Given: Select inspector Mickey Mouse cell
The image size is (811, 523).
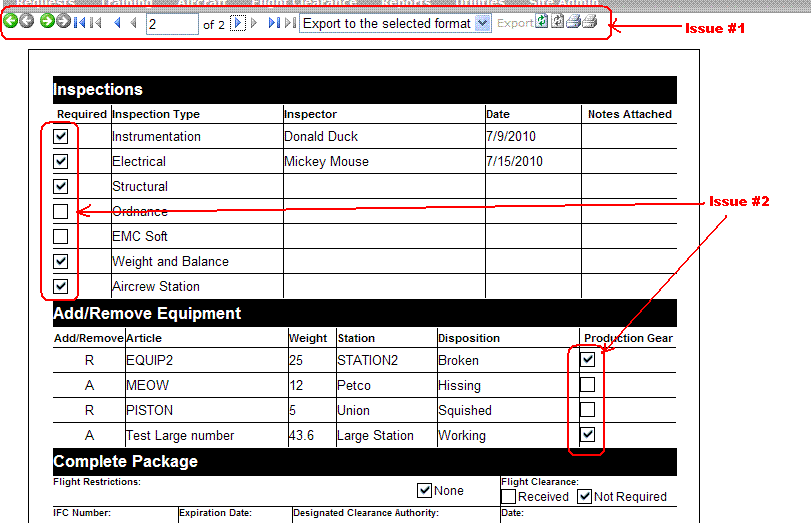Looking at the screenshot, I should (326, 161).
